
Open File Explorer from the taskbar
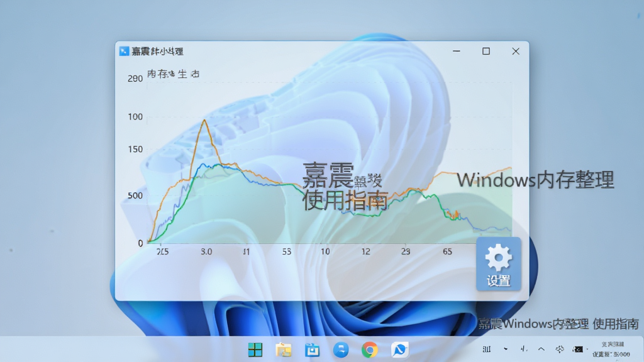tap(284, 349)
